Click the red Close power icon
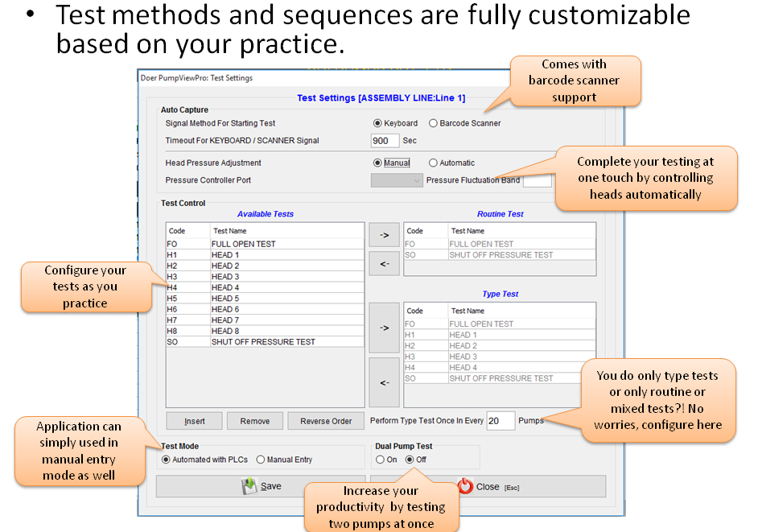758x532 pixels. coord(465,486)
